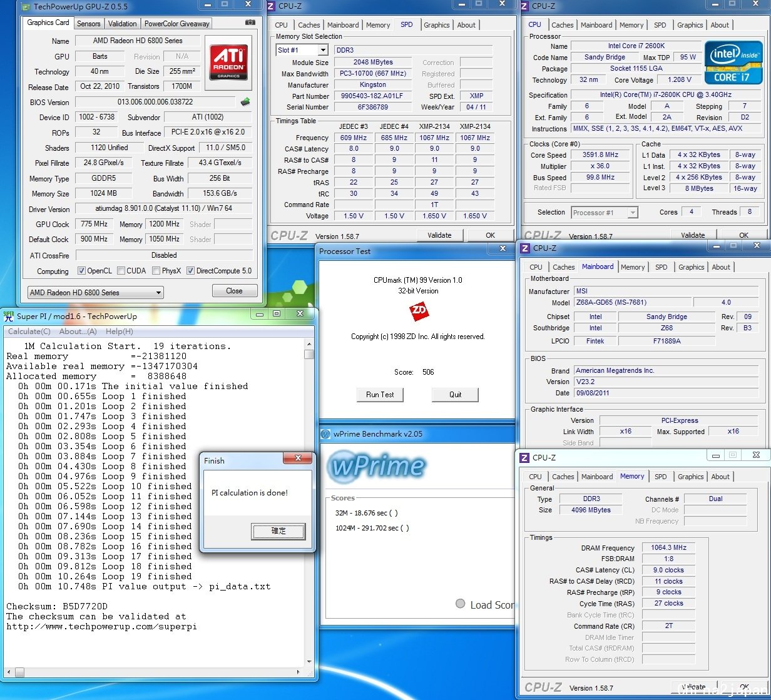This screenshot has width=771, height=700.
Task: Click the Core Voltage 1.208 V field
Action: 680,80
